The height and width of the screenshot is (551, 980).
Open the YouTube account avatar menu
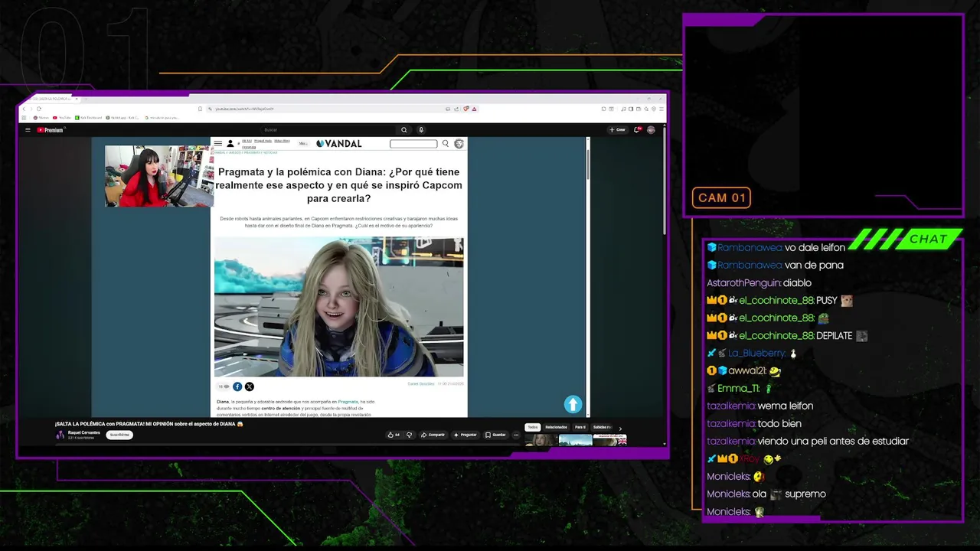(652, 130)
